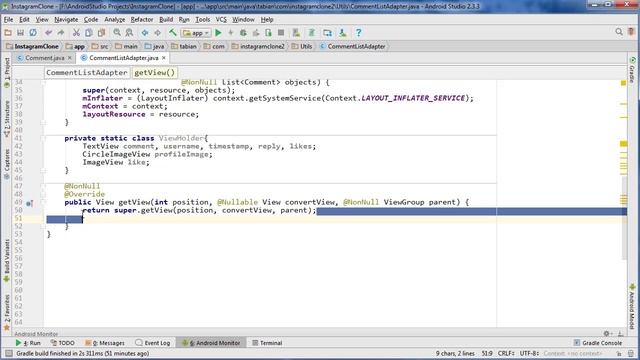Image resolution: width=640 pixels, height=360 pixels.
Task: Close the Comment.java tab
Action: (x=69, y=58)
